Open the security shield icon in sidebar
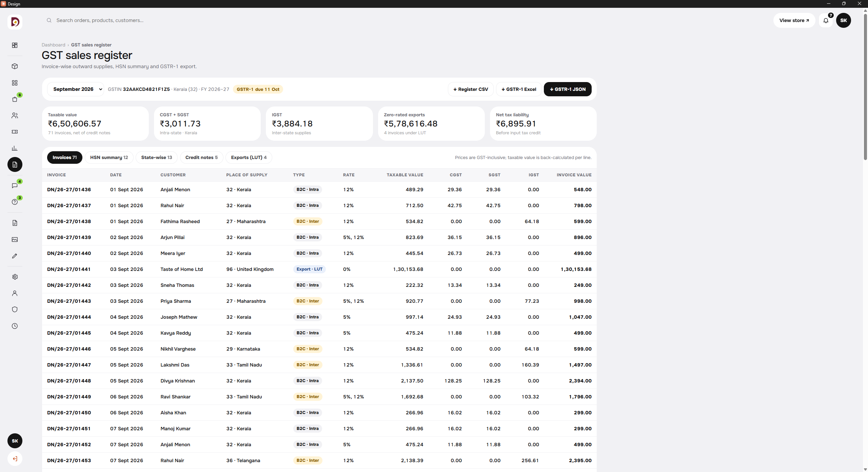 (15, 310)
